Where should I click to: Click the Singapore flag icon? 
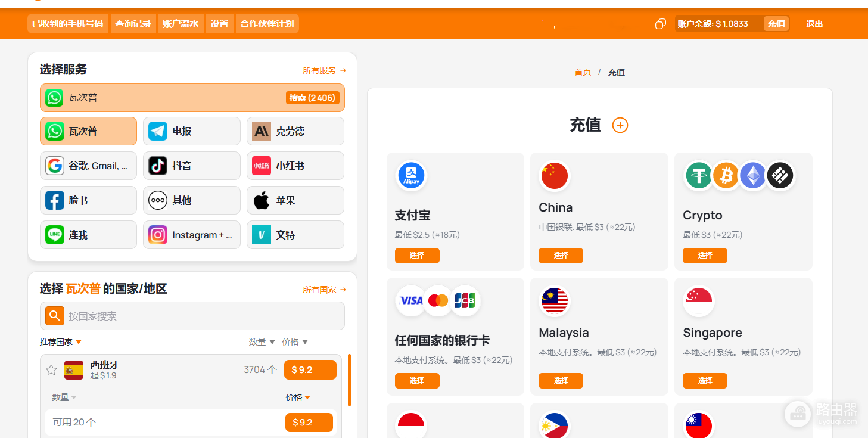click(699, 301)
